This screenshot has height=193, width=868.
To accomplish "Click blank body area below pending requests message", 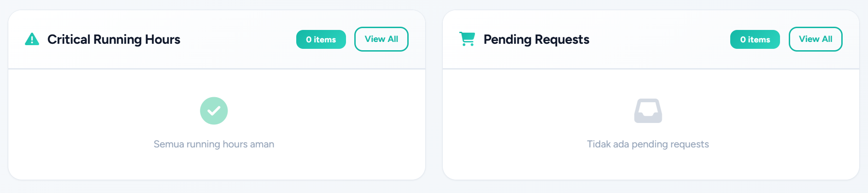I will (648, 166).
